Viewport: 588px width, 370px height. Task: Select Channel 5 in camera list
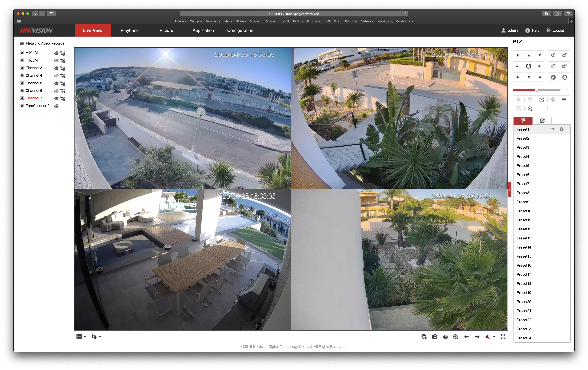(x=34, y=83)
